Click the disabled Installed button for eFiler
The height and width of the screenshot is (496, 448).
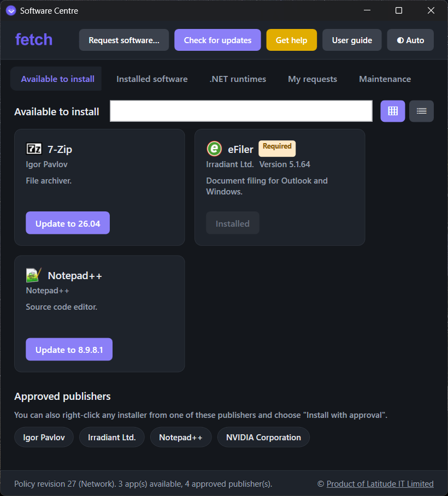233,223
